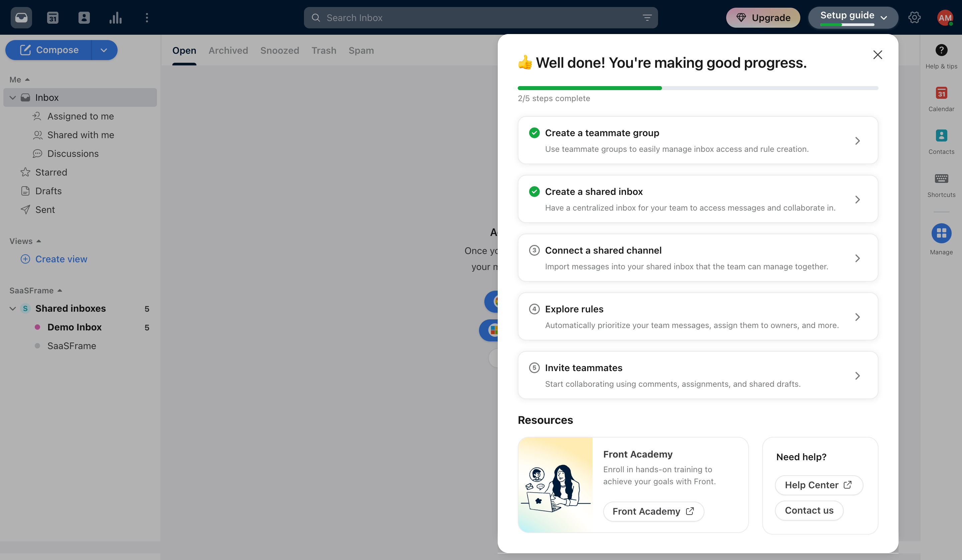Collapse the Inbox tree chevron

click(x=13, y=98)
